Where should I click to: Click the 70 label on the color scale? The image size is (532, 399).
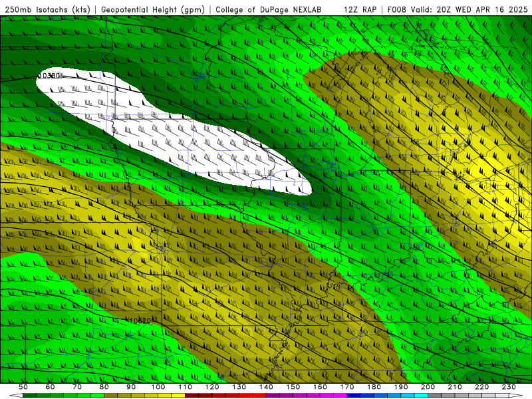77,387
